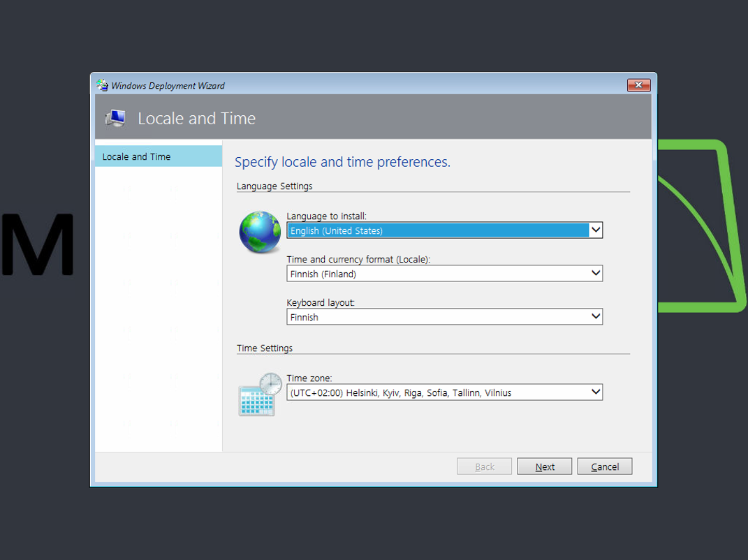
Task: Click the greyed-out Back button
Action: pos(485,466)
